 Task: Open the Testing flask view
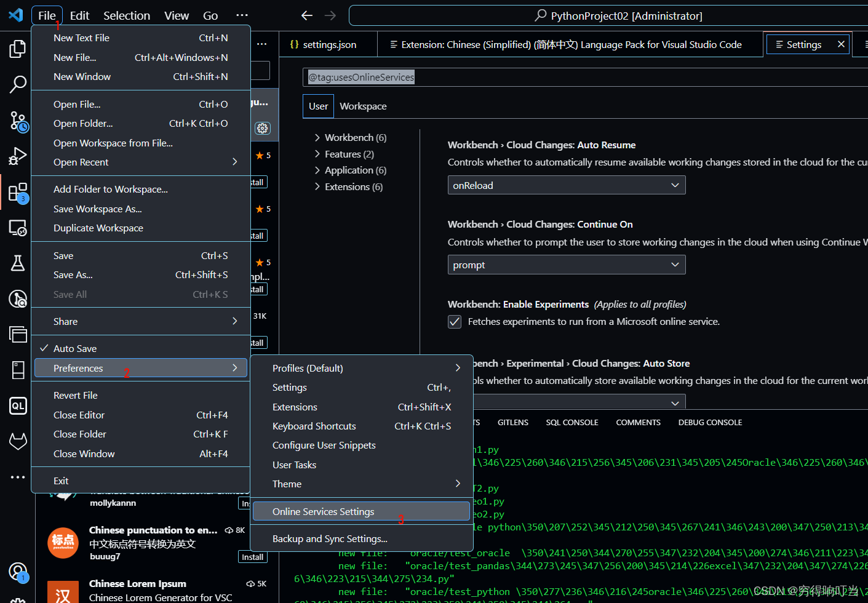pos(17,263)
